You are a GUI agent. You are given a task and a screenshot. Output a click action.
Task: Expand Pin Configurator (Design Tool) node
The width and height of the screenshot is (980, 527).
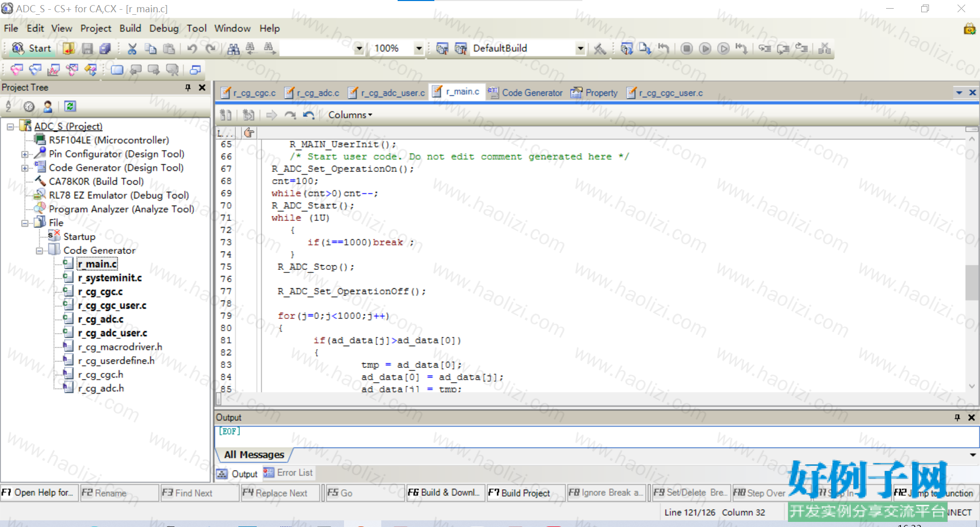pos(24,154)
